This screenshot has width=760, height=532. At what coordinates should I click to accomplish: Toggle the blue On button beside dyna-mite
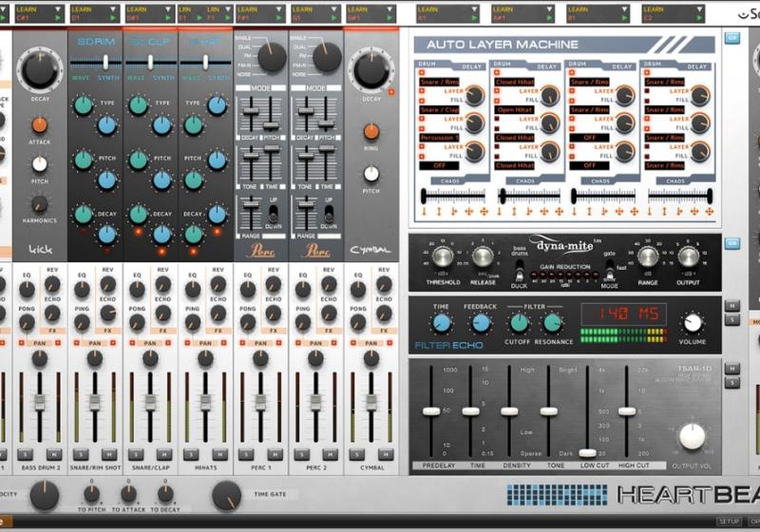tap(731, 243)
